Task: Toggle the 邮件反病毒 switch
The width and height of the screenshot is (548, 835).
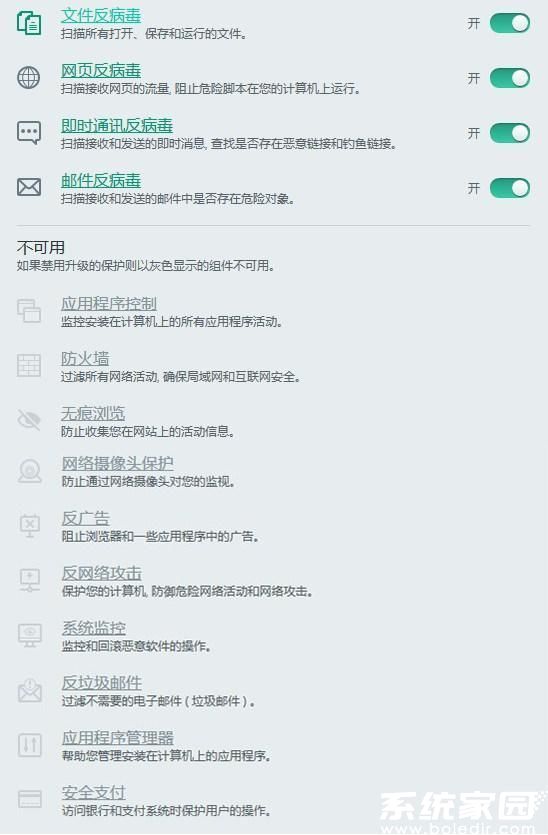Action: (510, 188)
